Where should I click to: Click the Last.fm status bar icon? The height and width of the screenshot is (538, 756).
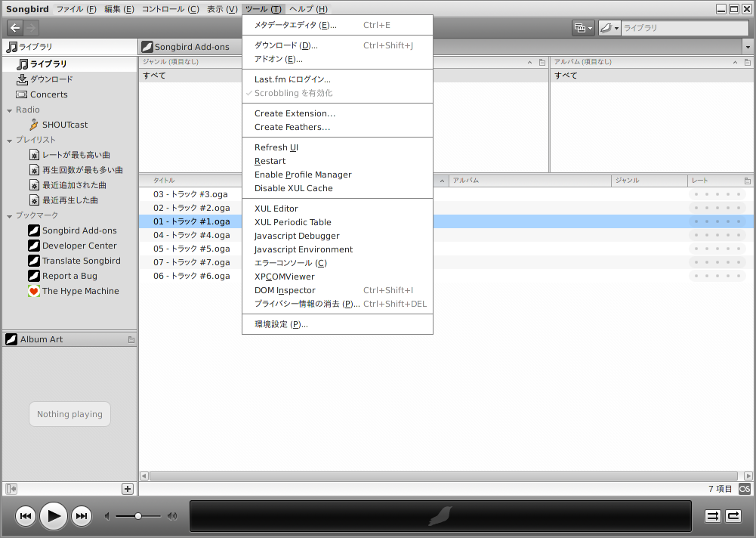tap(745, 489)
